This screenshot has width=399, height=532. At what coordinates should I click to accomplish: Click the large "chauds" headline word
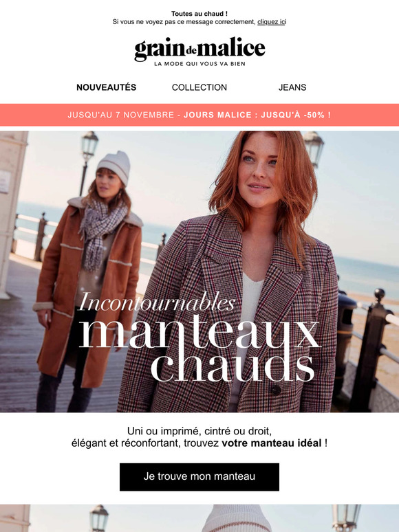point(233,367)
